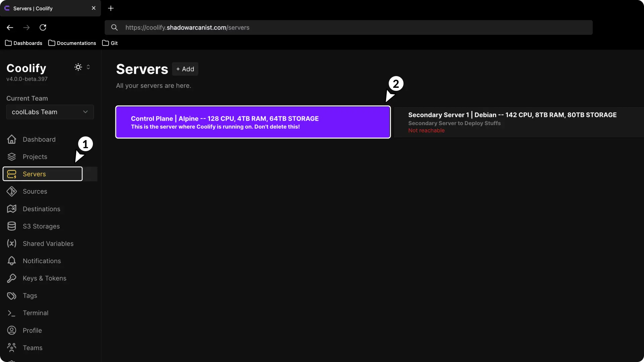Open the Documentations bookmark folder
Screen dimensions: 644x362
click(x=72, y=43)
